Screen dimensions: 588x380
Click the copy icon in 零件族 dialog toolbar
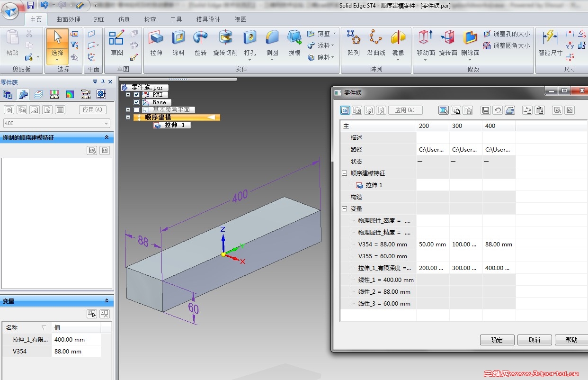tap(527, 110)
